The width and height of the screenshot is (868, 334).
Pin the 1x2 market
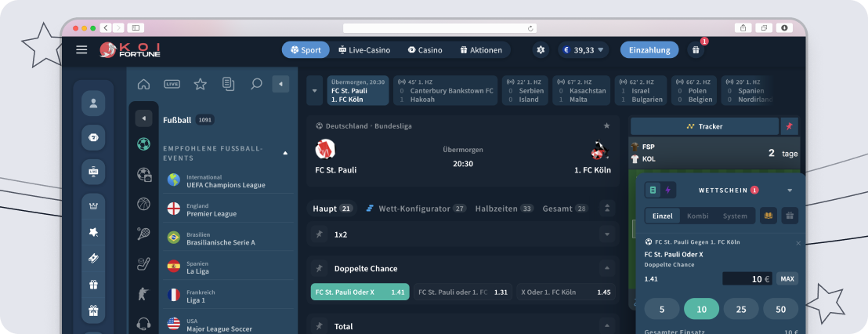click(319, 234)
